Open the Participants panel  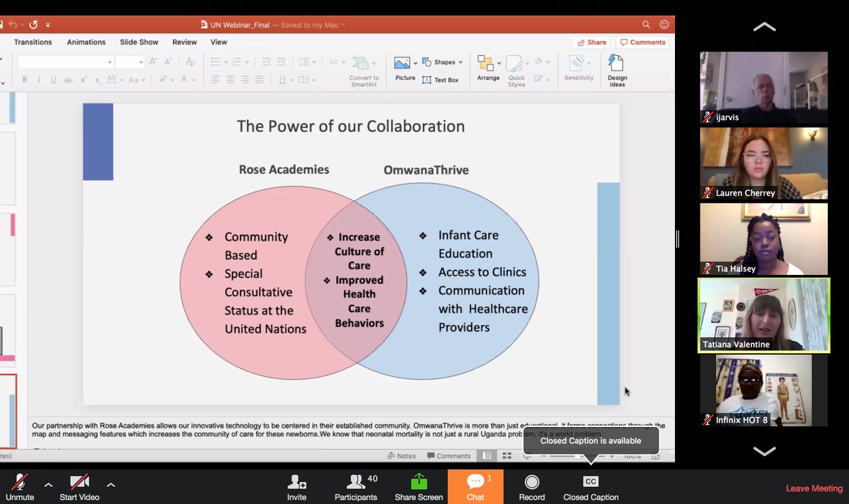356,488
